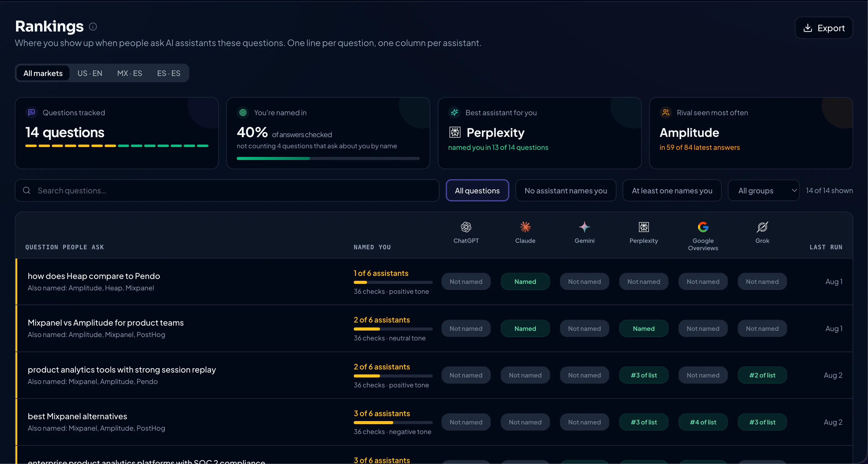The width and height of the screenshot is (868, 464).
Task: Click the 14 of 14 shown count
Action: pyautogui.click(x=829, y=191)
